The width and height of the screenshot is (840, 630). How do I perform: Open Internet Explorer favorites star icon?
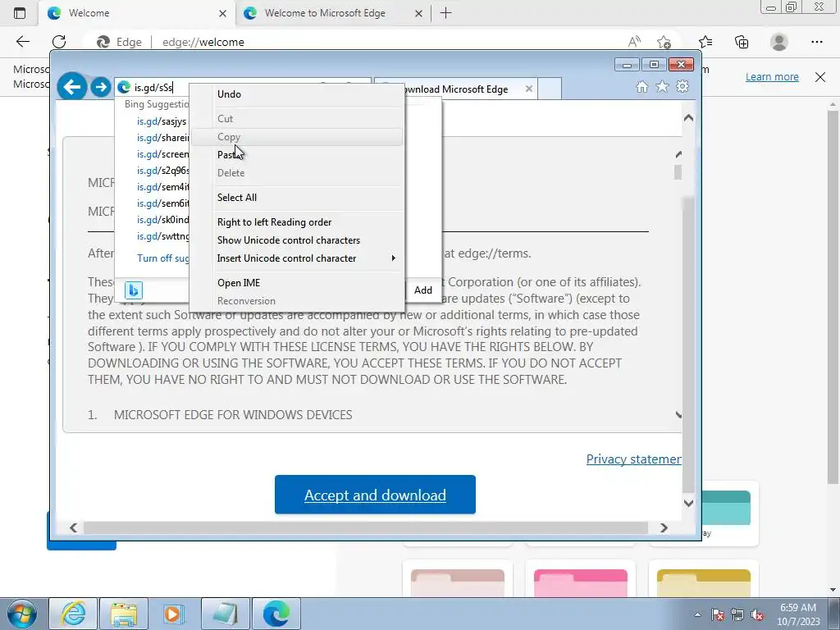[662, 87]
